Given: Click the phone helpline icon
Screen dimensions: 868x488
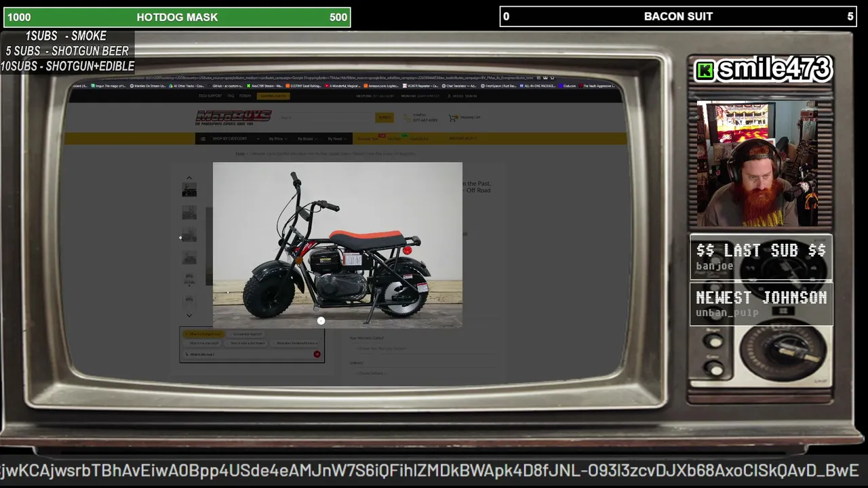Looking at the screenshot, I should click(406, 118).
